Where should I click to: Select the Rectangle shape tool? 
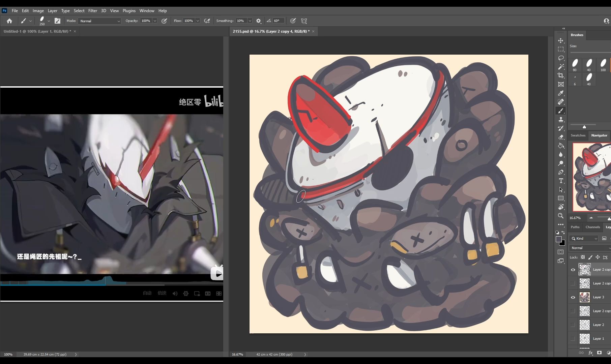(x=561, y=198)
